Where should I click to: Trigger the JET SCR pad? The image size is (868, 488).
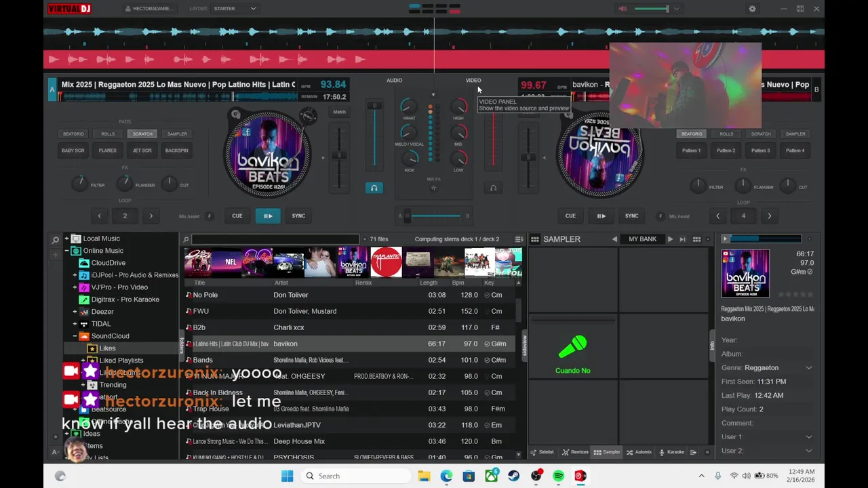tap(142, 150)
